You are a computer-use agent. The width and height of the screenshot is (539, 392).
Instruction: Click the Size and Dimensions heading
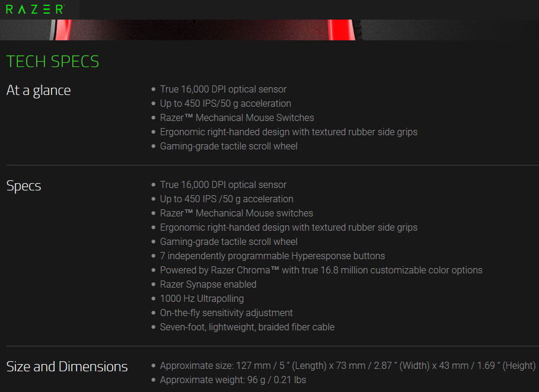point(67,366)
